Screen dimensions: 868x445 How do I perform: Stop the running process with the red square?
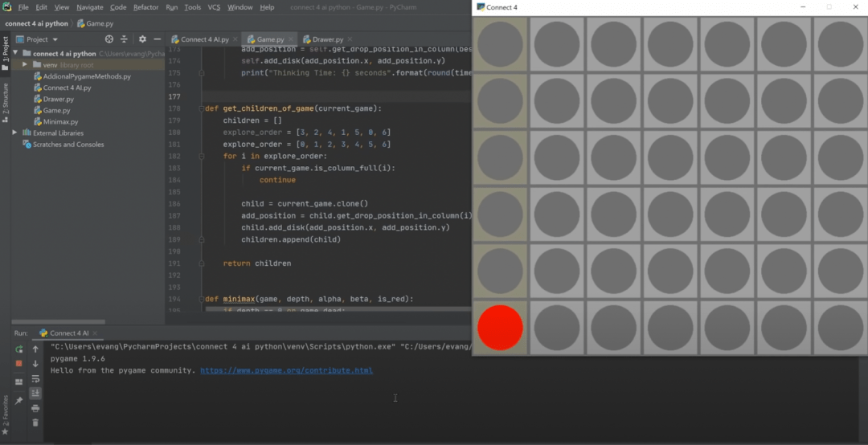18,363
